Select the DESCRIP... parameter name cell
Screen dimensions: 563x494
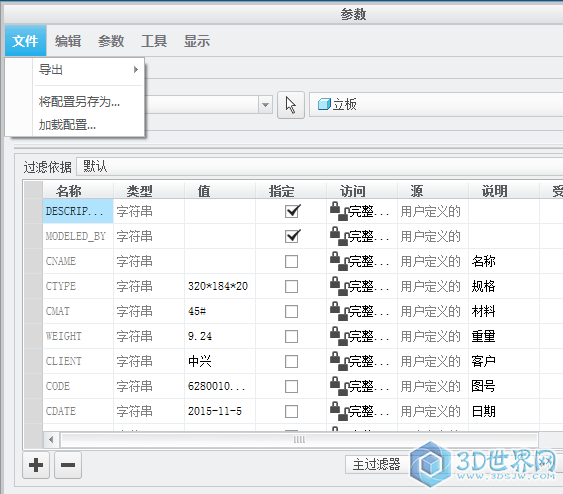click(78, 211)
